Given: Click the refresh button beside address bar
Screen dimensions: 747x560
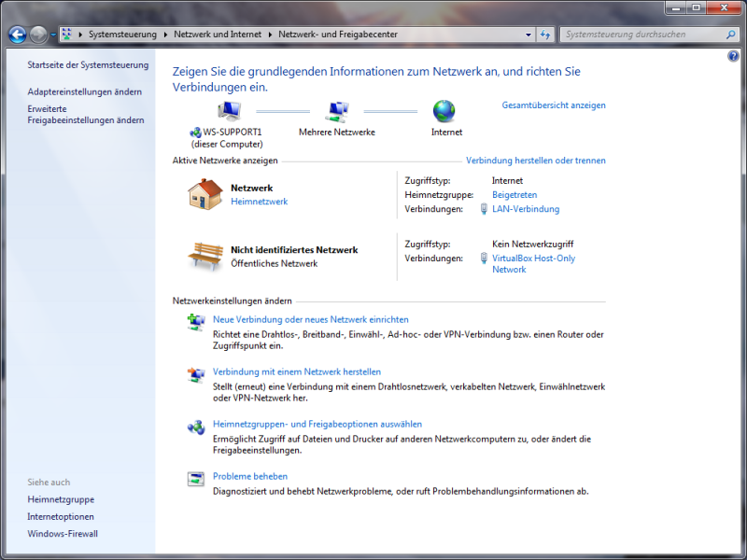Looking at the screenshot, I should [545, 35].
